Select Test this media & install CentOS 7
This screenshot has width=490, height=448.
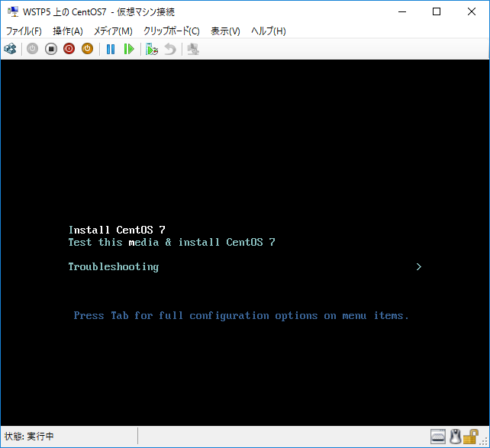pyautogui.click(x=172, y=242)
